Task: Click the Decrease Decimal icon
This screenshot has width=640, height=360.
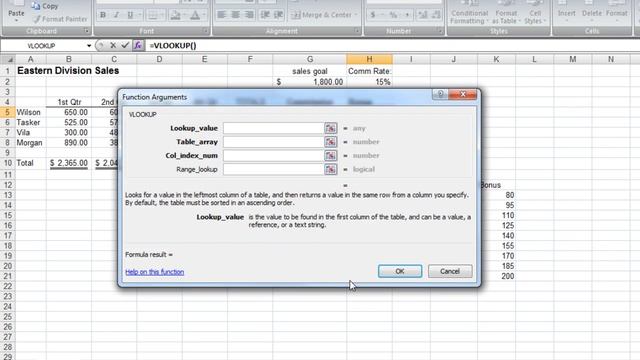Action: click(x=436, y=15)
